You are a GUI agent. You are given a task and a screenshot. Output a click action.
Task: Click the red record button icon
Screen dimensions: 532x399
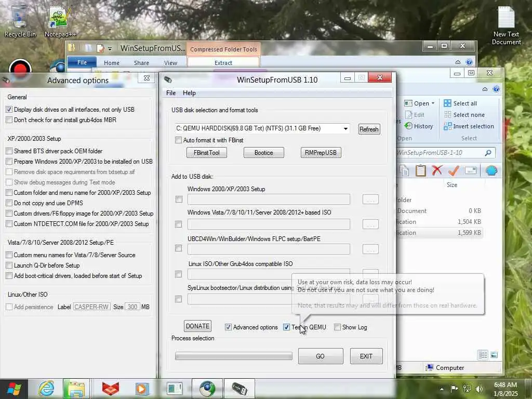click(20, 68)
